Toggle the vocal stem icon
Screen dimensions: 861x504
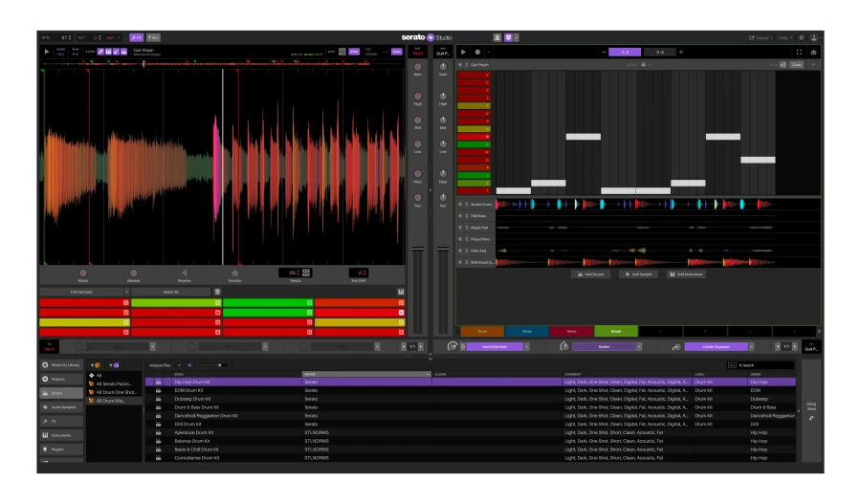pos(100,52)
